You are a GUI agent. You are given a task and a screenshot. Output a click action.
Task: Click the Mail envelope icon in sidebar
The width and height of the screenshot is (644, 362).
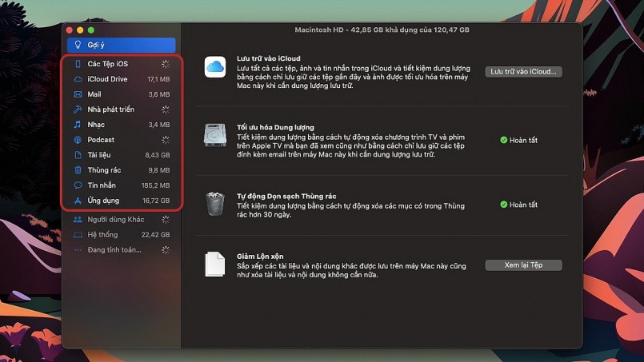tap(78, 94)
